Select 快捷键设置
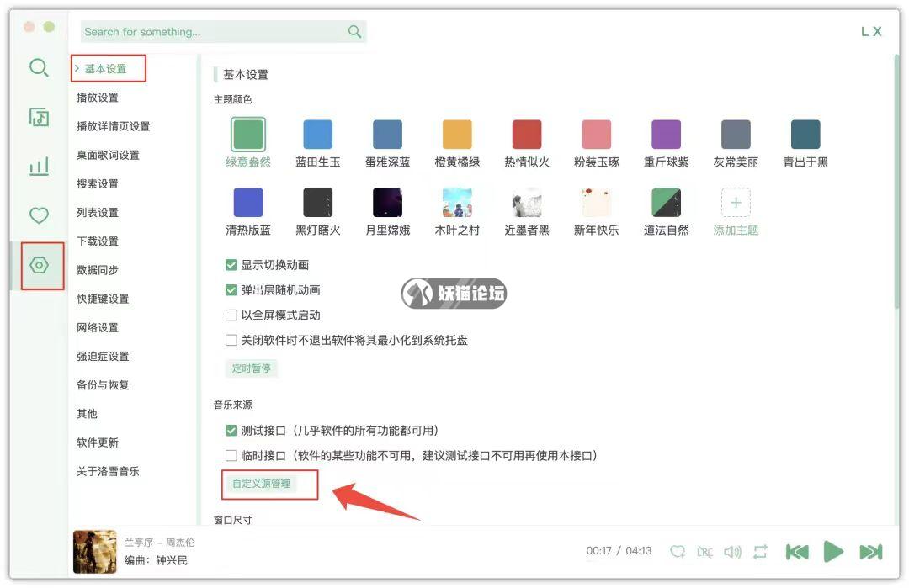Viewport: 909px width, 588px height. (103, 299)
